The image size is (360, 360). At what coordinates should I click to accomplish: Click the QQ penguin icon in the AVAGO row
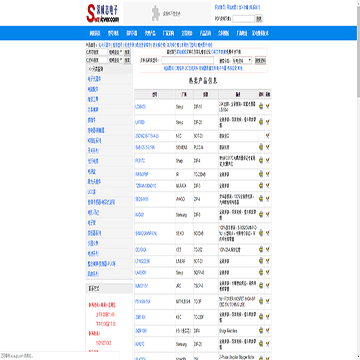point(261,199)
